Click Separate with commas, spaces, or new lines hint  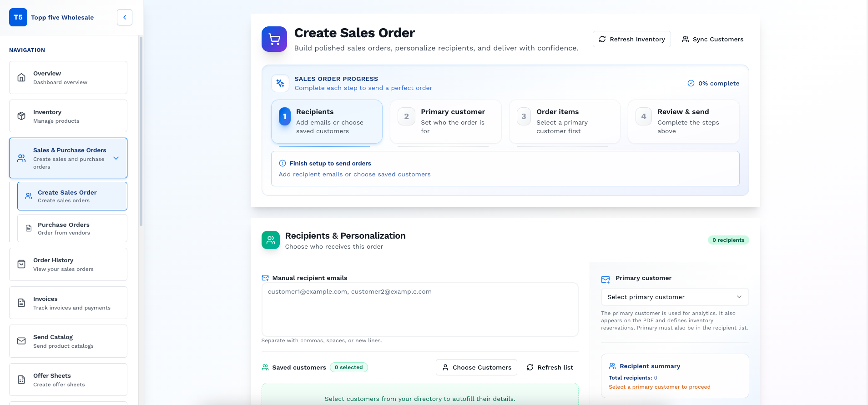point(322,340)
